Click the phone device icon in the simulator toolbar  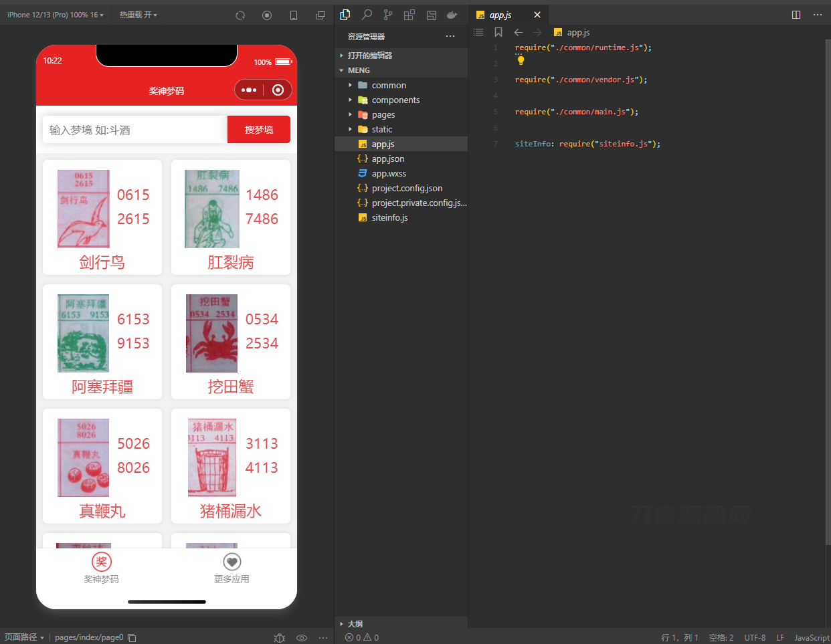pos(294,15)
